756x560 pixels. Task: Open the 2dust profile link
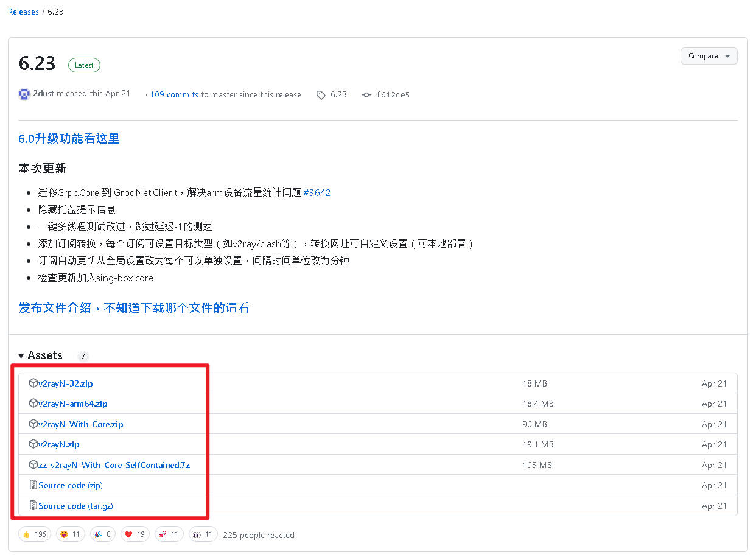(44, 94)
